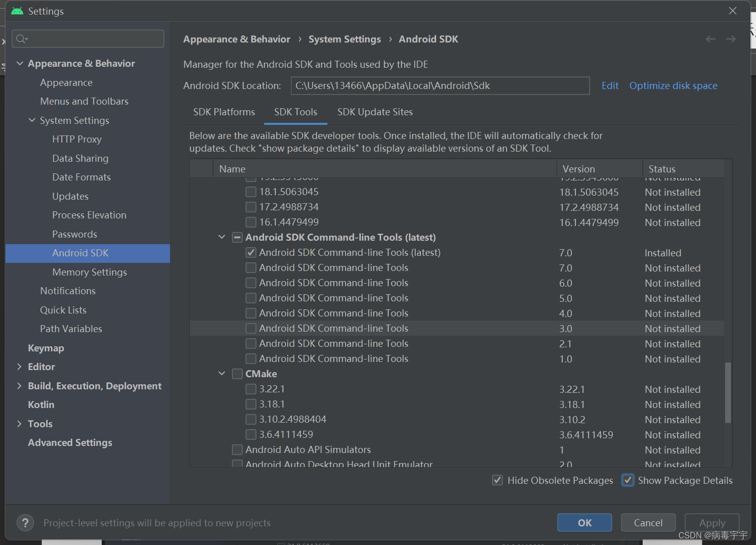Select Memory Settings in the tree
The height and width of the screenshot is (545, 756).
coord(90,272)
